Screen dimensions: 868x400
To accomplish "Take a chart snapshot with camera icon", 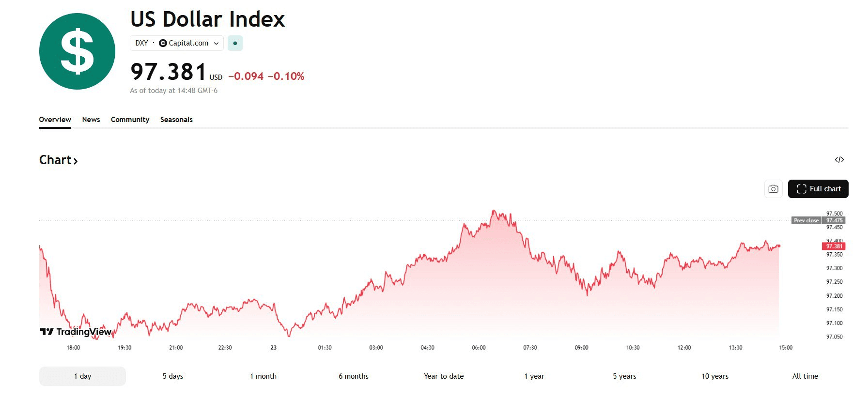I will pyautogui.click(x=773, y=189).
